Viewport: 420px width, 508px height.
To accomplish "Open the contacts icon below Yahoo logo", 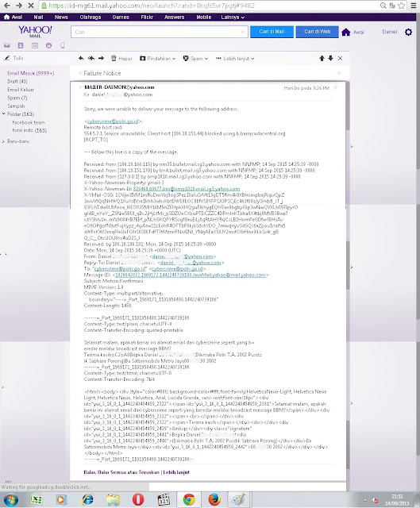I will point(21,46).
